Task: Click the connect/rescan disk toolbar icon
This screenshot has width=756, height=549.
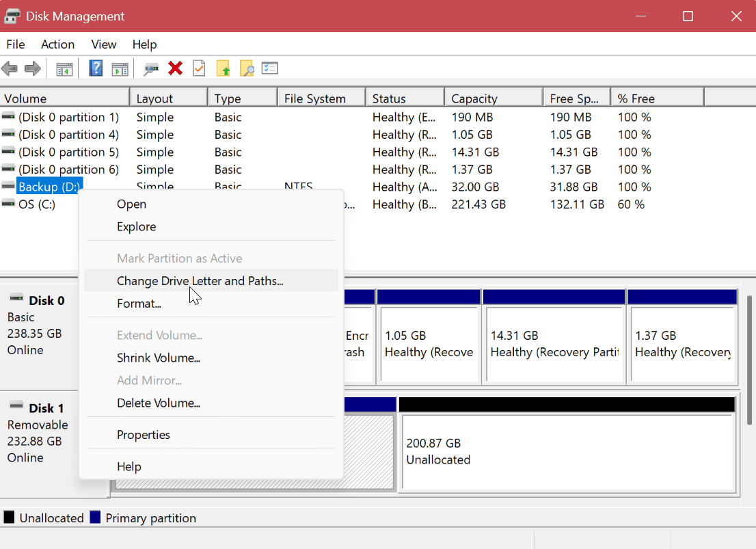Action: 152,68
